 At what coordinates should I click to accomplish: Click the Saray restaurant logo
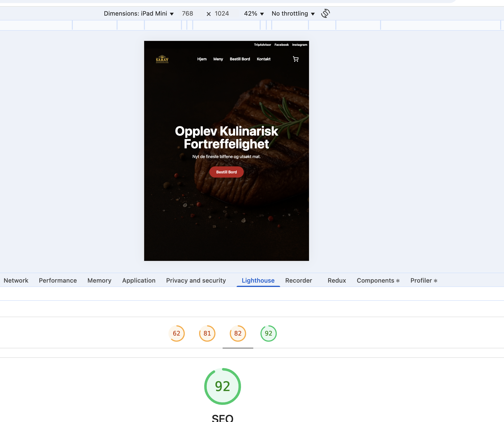162,59
